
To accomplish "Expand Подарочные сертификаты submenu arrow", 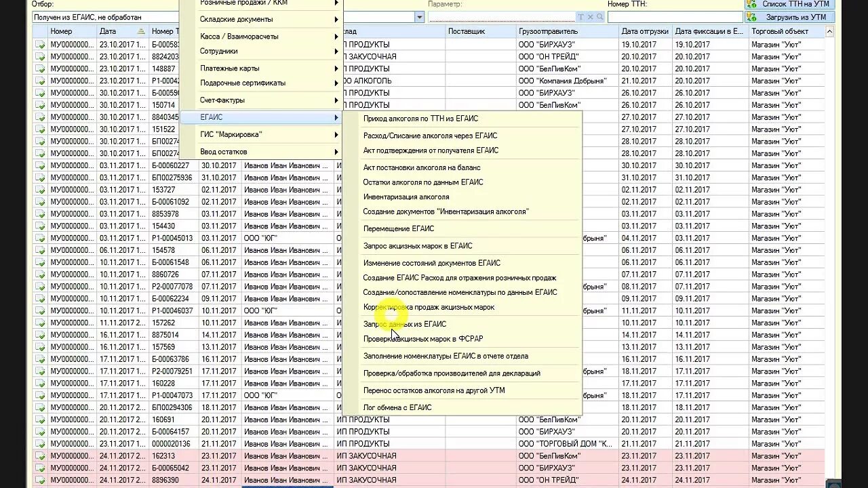I will click(x=336, y=83).
